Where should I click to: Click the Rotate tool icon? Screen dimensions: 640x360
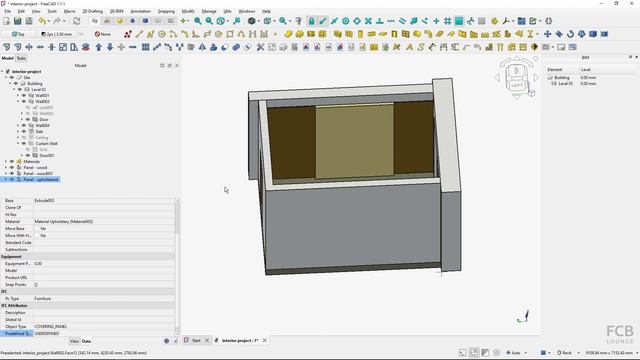(x=571, y=34)
